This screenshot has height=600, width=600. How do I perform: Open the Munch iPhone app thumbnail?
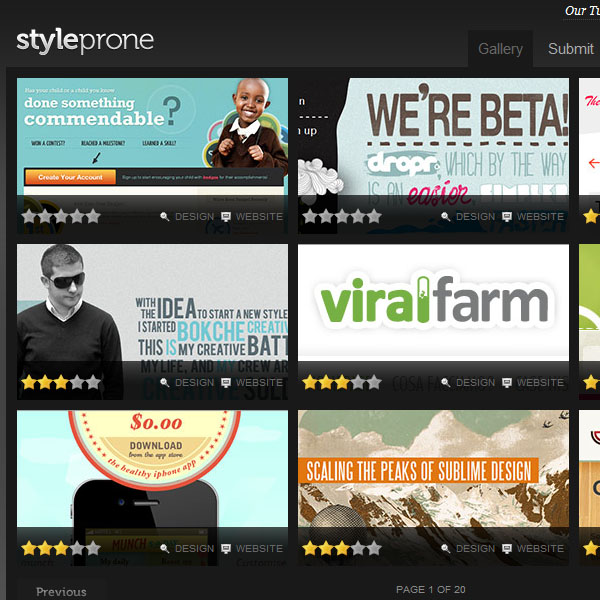pos(152,488)
